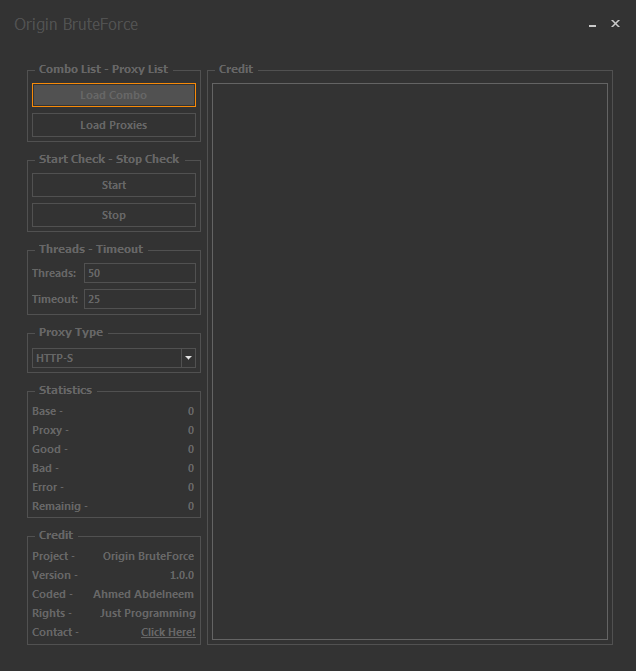Screen dimensions: 636x671
Task: Click the 'Timeout:' label
Action: [55, 299]
